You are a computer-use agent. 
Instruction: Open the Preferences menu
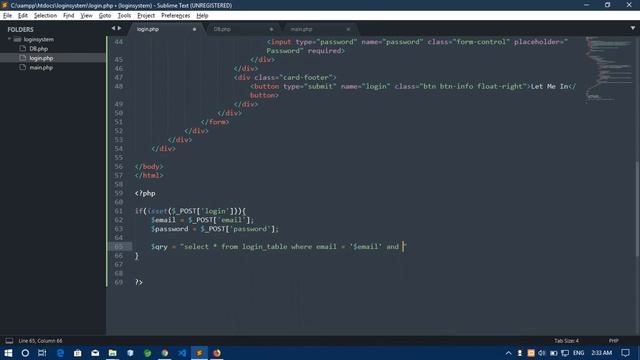coord(176,16)
